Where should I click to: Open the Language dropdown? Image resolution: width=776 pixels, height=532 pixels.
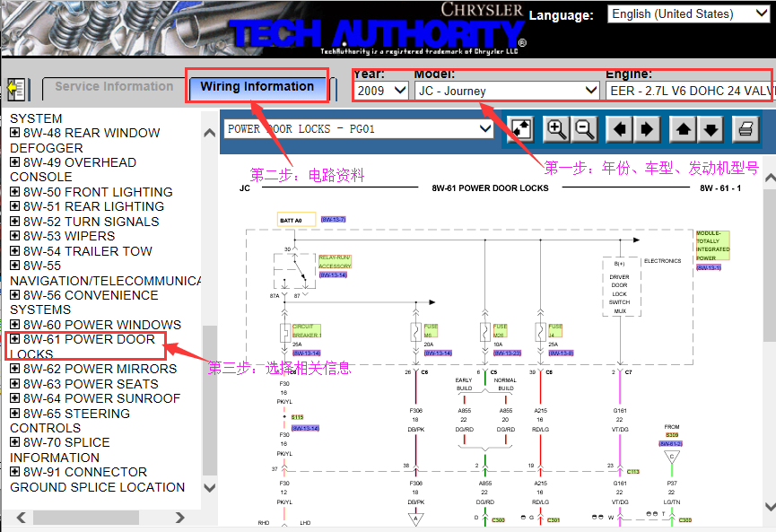click(x=688, y=13)
